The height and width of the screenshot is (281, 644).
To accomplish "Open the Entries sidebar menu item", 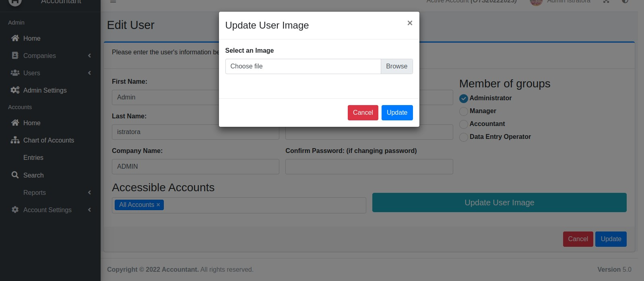I will (33, 157).
